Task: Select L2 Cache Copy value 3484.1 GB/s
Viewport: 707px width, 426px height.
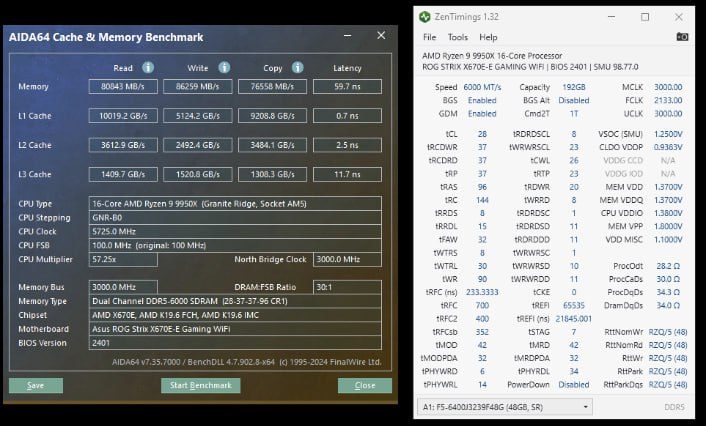Action: coord(272,145)
